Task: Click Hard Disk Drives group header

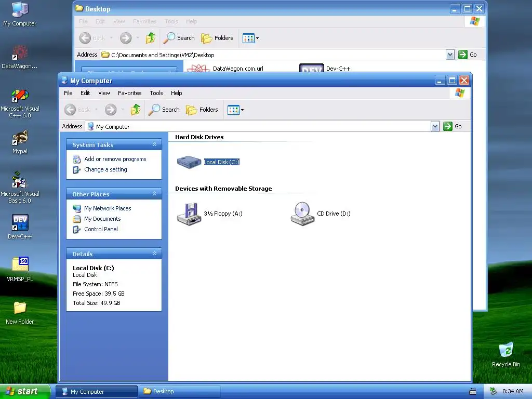Action: point(199,137)
